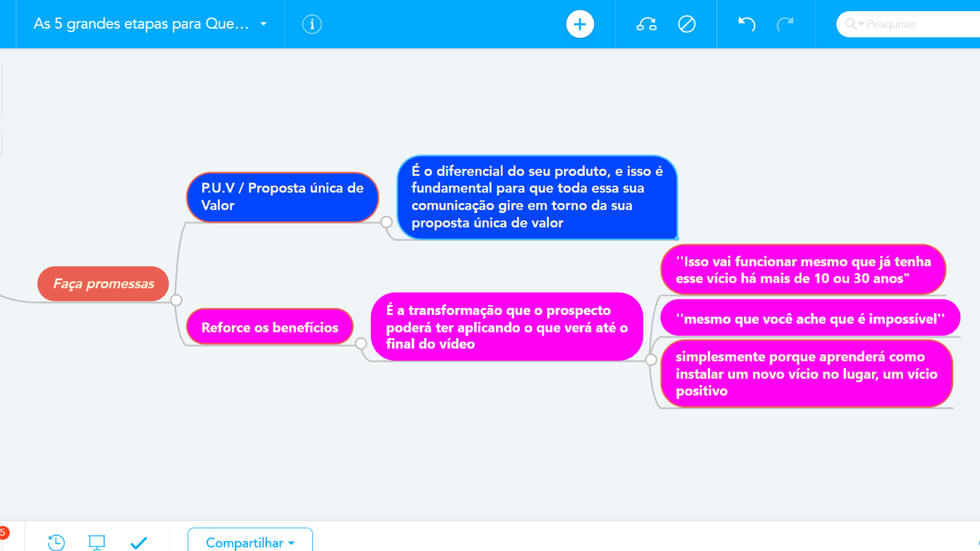
Task: Click the disconnect node circle-slash icon
Action: 687,24
